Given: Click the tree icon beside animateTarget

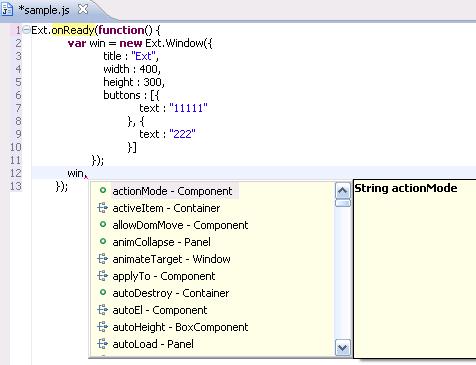Looking at the screenshot, I should click(x=103, y=259).
